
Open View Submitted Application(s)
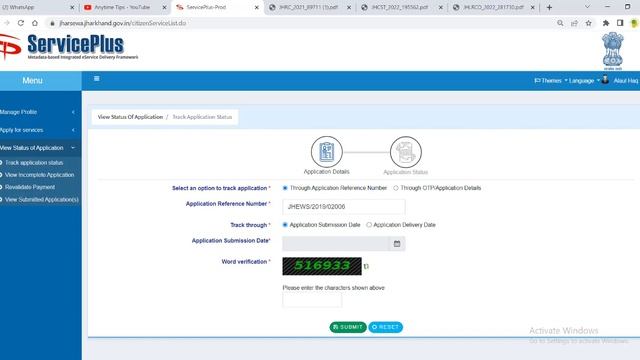pos(42,200)
